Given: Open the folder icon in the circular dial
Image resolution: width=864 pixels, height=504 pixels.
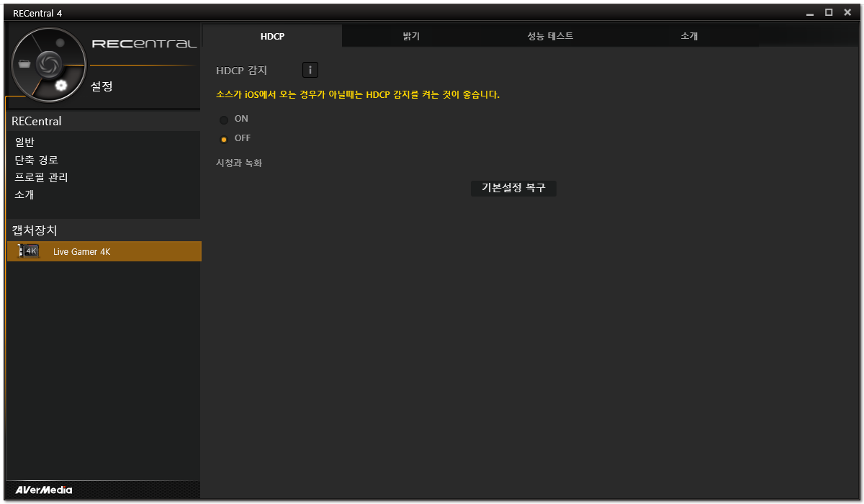Looking at the screenshot, I should click(25, 63).
